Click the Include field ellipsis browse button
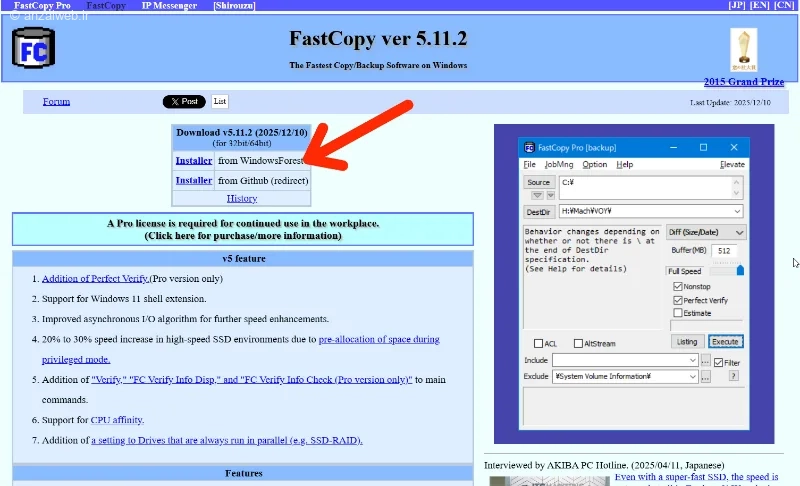 [705, 361]
